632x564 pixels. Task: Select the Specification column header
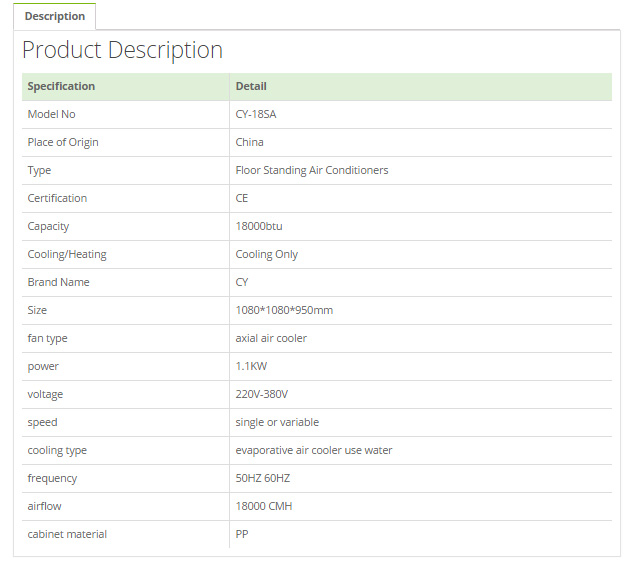pos(61,86)
